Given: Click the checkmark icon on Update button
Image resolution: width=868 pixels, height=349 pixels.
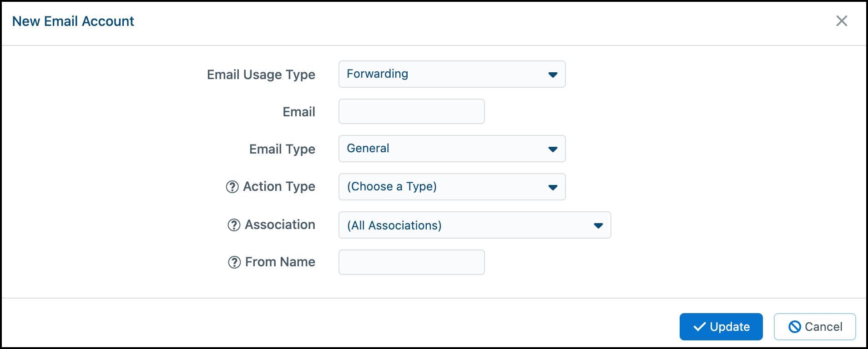Looking at the screenshot, I should point(700,327).
